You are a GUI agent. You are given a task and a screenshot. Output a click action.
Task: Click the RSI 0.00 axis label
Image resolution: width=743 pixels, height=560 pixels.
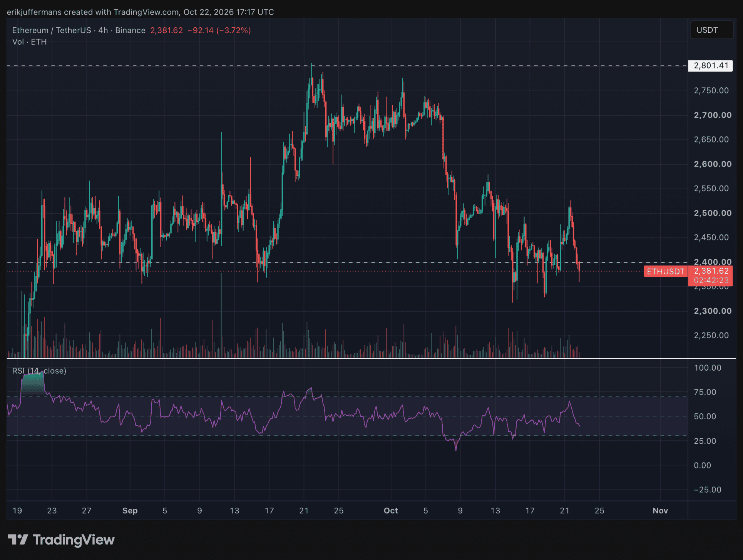point(702,465)
